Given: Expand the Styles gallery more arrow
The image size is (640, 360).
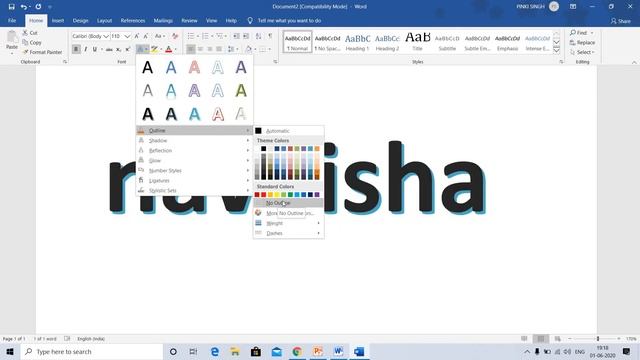Looking at the screenshot, I should 556,50.
